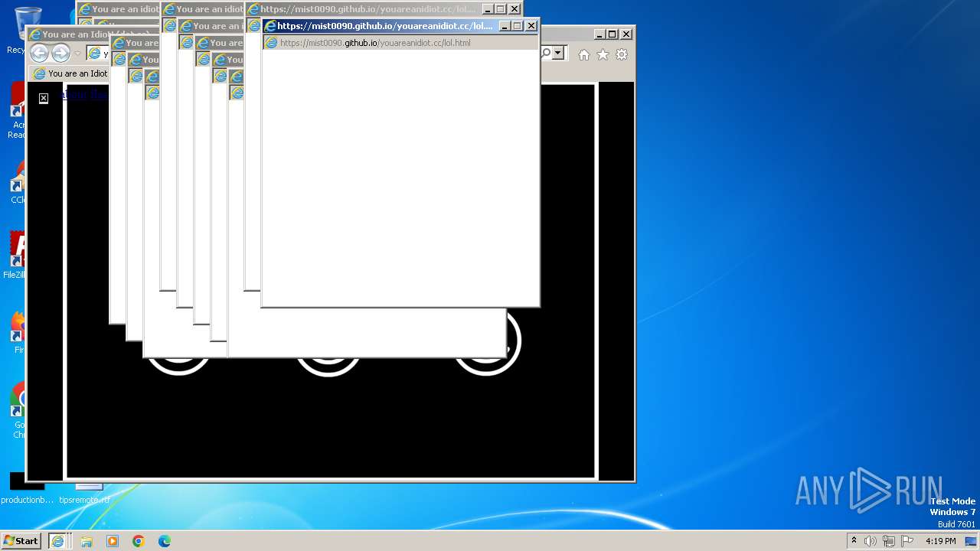Click the 4:19 PM taskbar clock
The image size is (980, 551).
[x=940, y=541]
